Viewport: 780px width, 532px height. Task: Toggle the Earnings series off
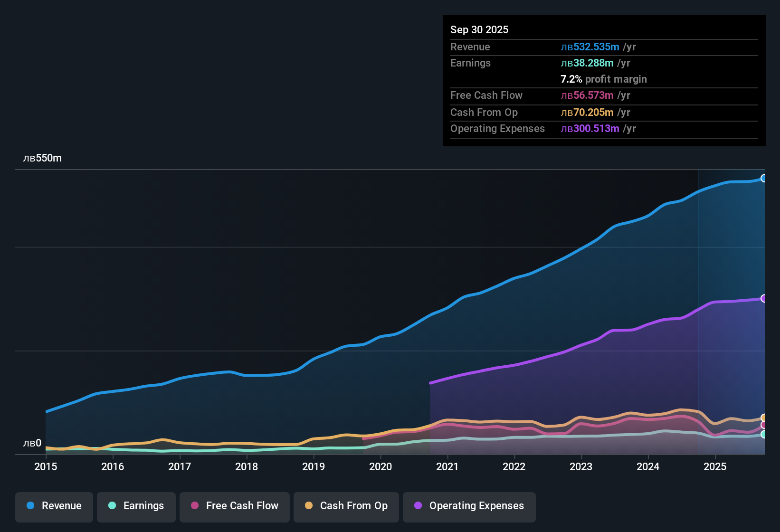click(x=136, y=506)
